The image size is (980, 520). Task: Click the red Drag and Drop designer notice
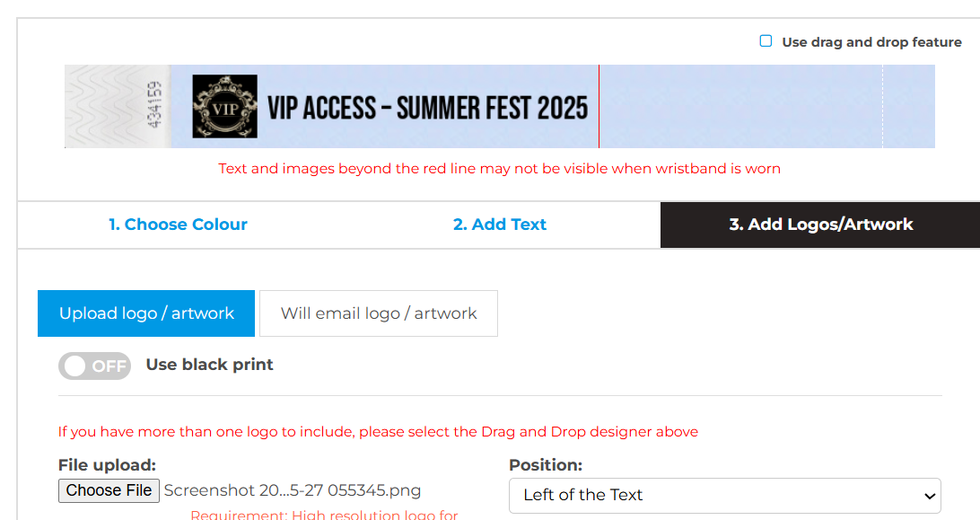378,432
